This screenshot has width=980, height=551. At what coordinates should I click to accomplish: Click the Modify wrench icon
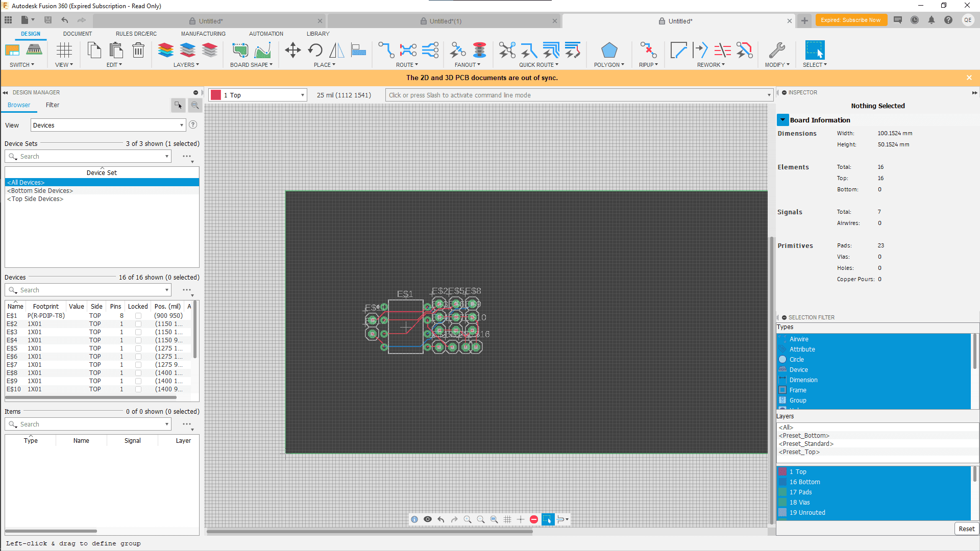pos(777,50)
